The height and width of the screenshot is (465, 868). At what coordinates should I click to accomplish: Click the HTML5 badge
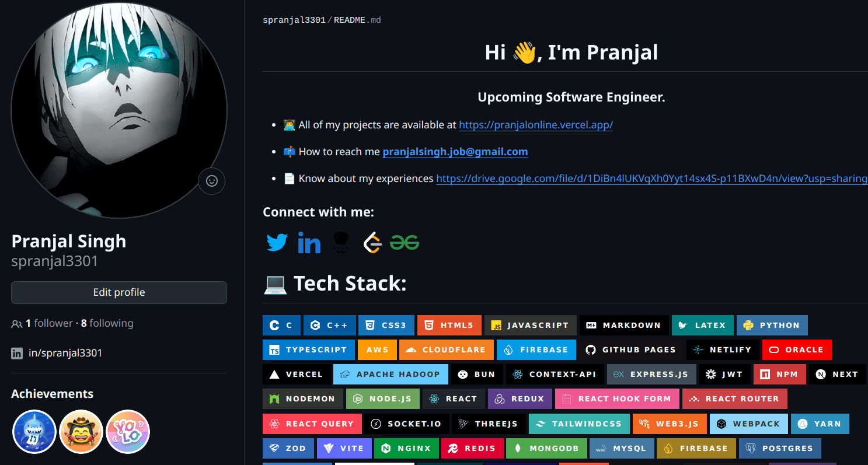coord(449,325)
